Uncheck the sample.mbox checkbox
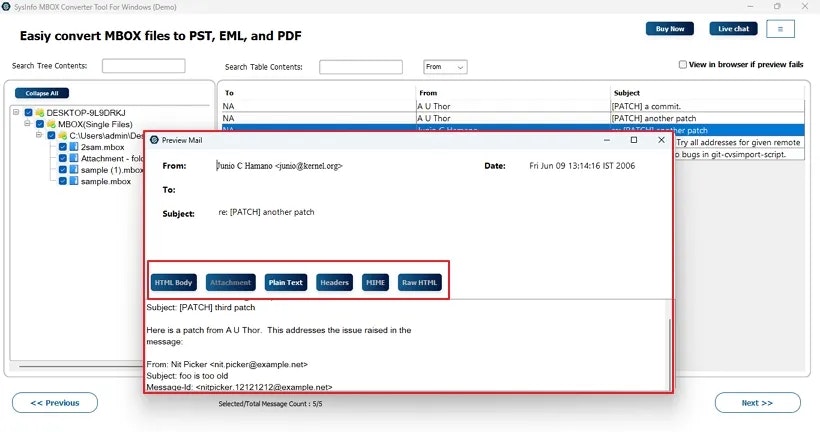The image size is (820, 432). [x=63, y=181]
